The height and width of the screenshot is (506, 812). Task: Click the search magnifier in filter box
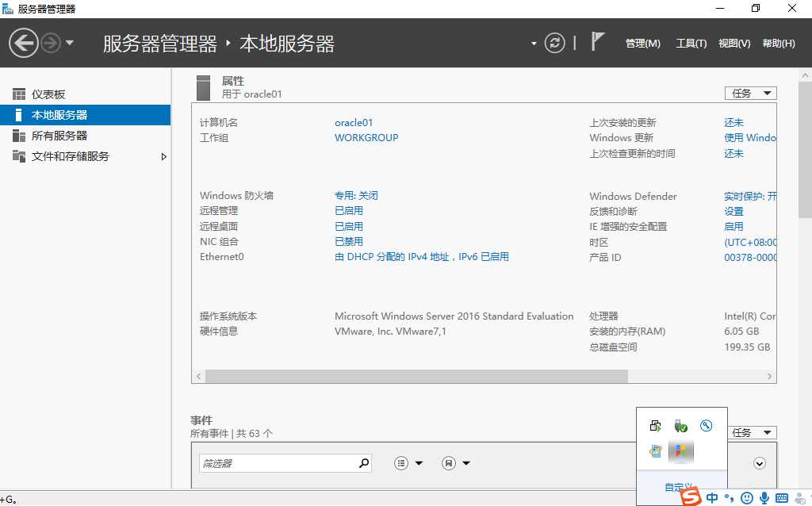coord(364,463)
